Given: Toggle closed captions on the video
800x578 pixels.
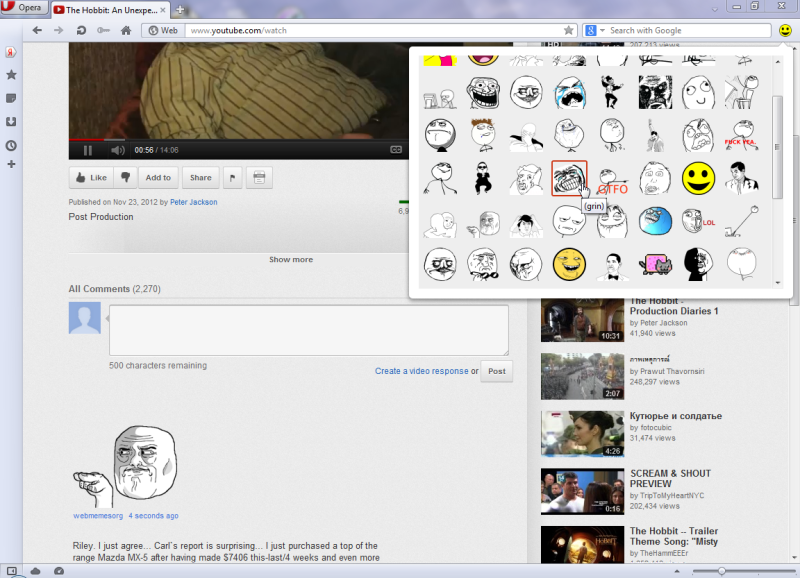Looking at the screenshot, I should click(396, 149).
